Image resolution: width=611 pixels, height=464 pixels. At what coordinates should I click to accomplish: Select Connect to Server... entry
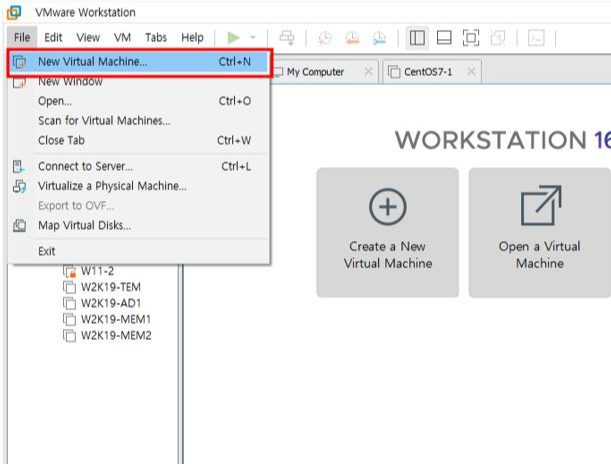pyautogui.click(x=139, y=167)
